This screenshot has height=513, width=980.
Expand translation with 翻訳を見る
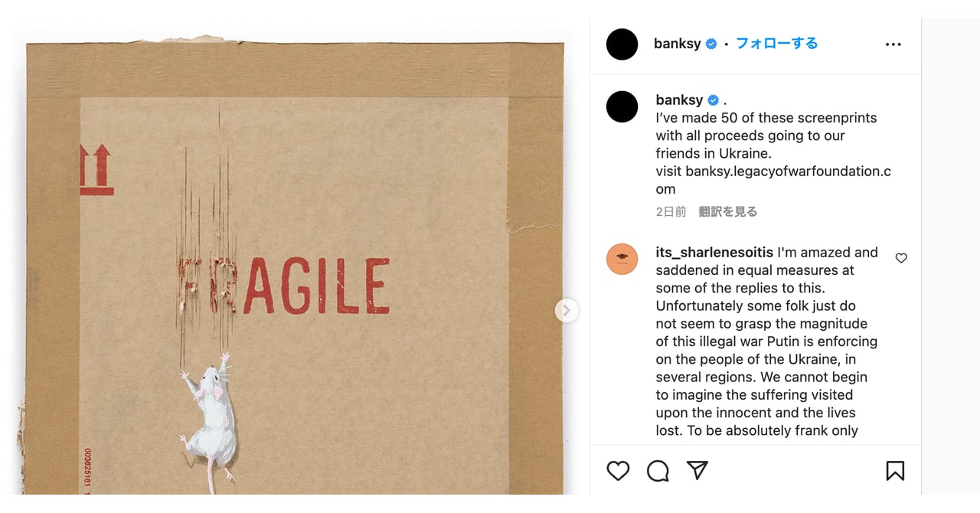coord(728,211)
